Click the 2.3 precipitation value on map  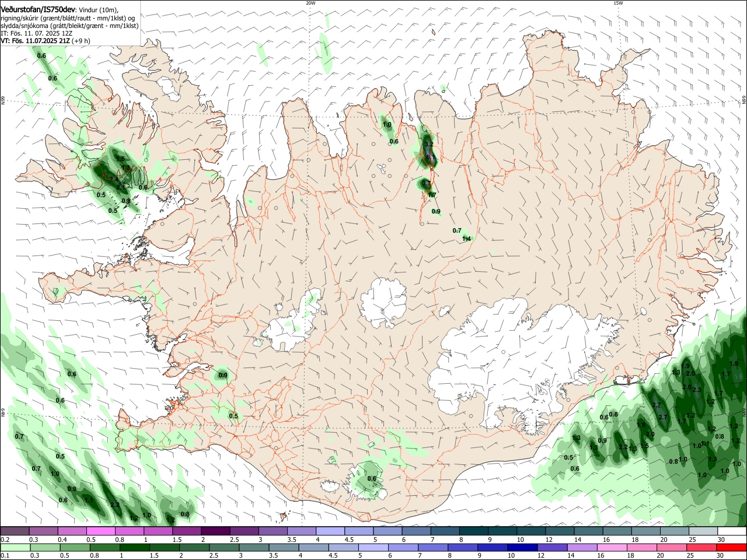point(696,390)
